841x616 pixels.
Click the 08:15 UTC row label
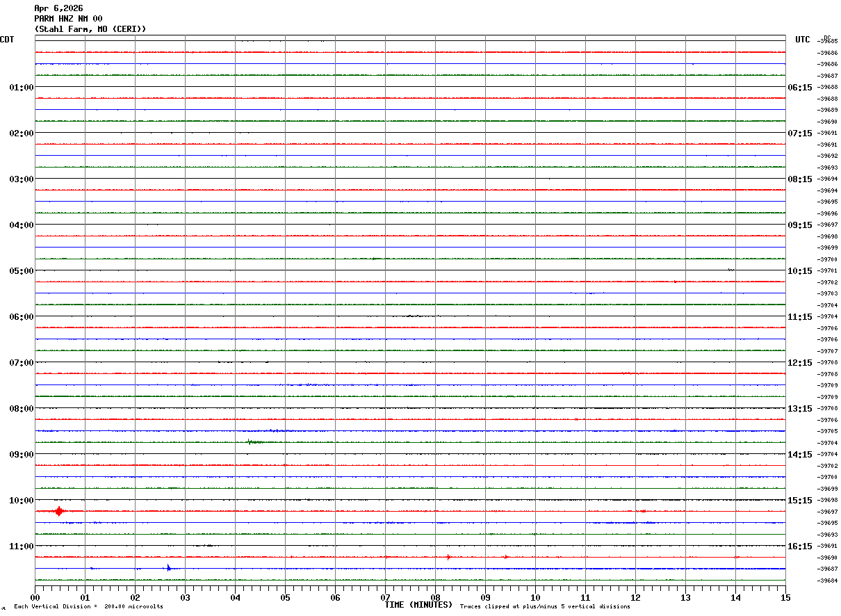click(x=800, y=179)
